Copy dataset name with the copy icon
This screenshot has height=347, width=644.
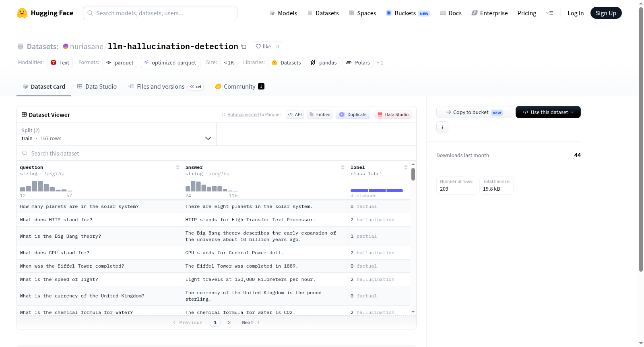click(244, 46)
